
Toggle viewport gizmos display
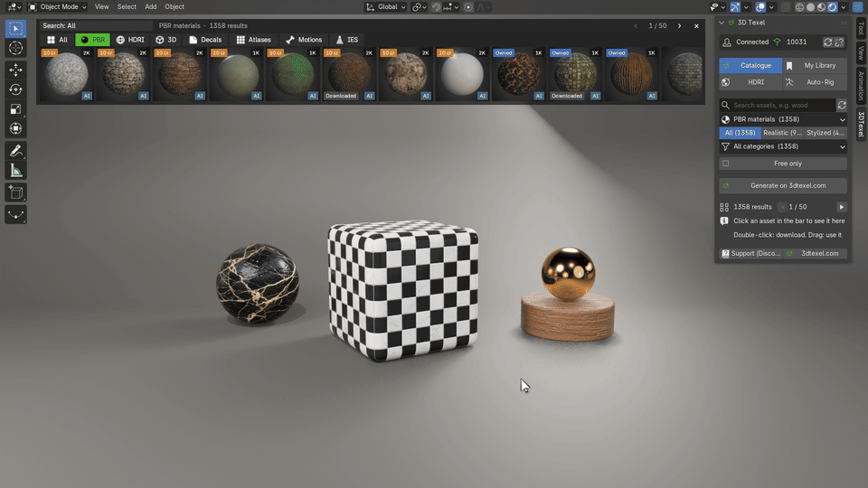[x=734, y=7]
